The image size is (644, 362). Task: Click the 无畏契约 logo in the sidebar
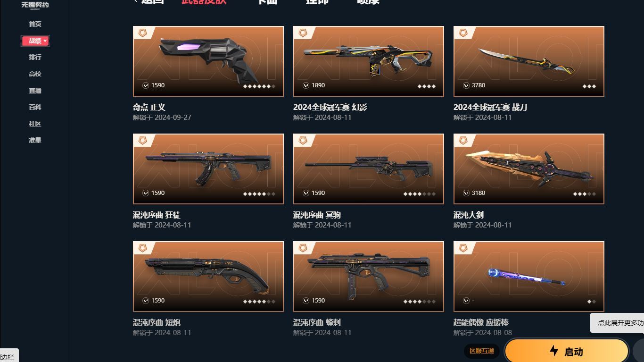click(x=35, y=5)
